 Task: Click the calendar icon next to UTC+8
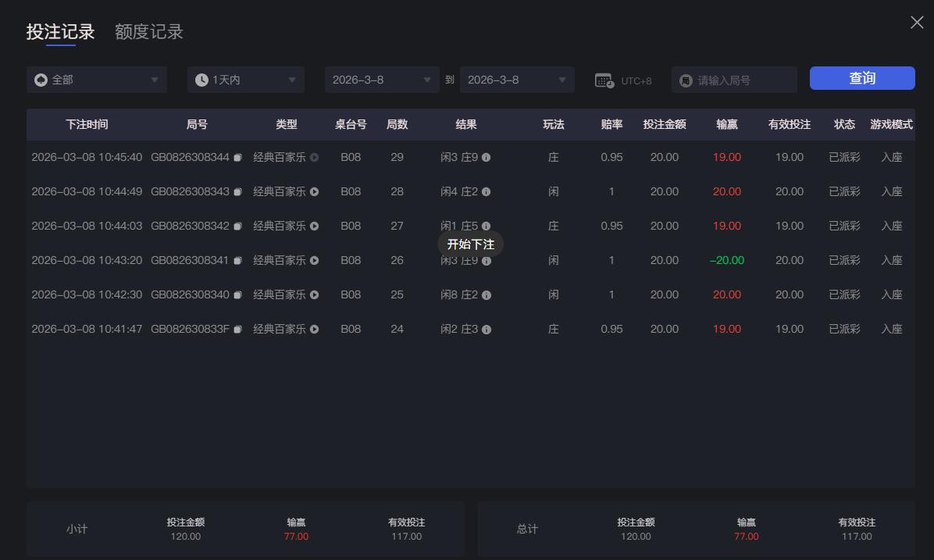(603, 79)
